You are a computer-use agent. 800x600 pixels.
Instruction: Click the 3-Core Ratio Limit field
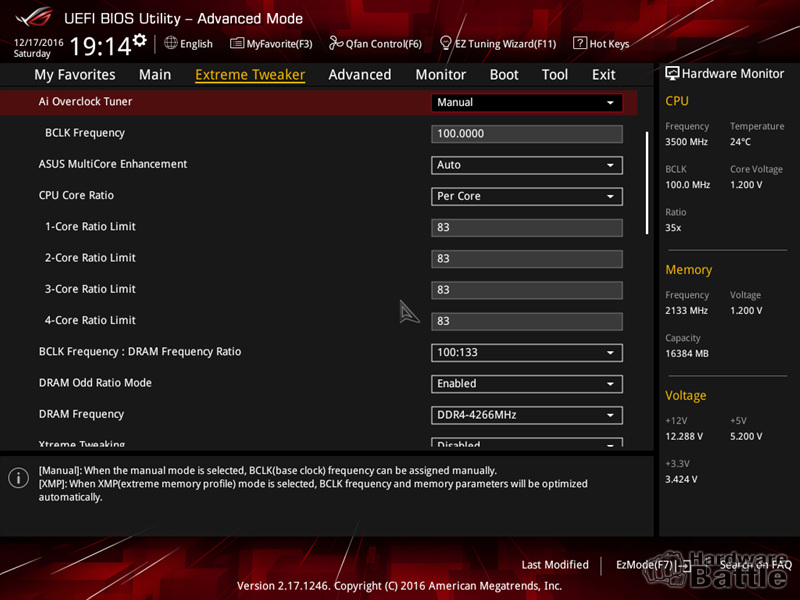coord(527,290)
